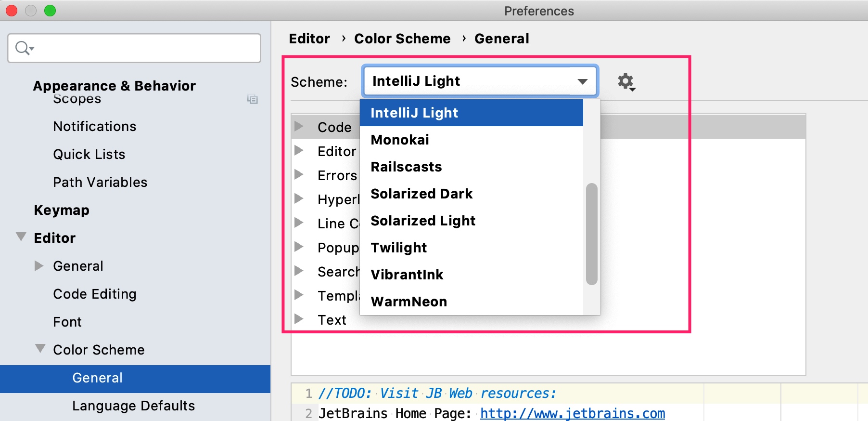Open Appearance & Behavior settings
The image size is (868, 421).
coord(115,86)
